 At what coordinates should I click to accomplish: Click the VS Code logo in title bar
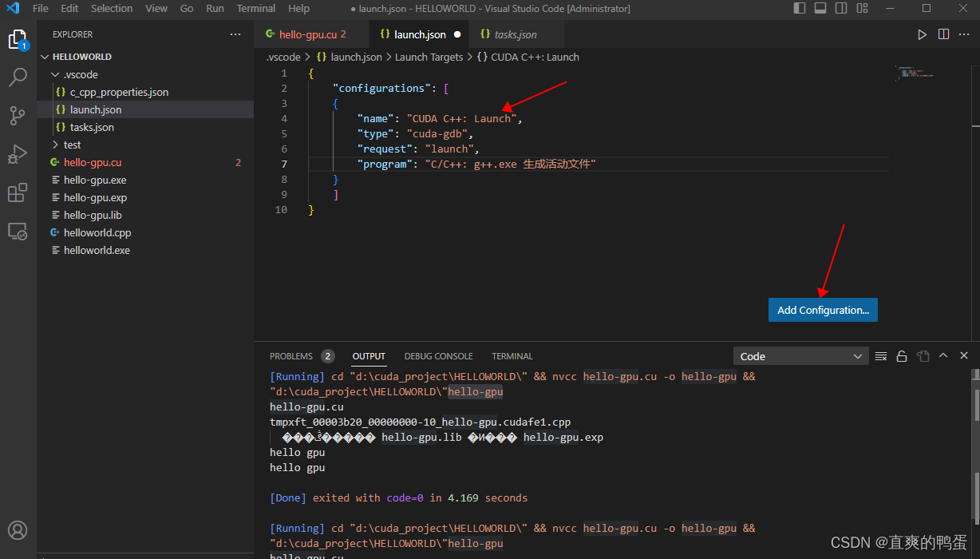pyautogui.click(x=12, y=8)
